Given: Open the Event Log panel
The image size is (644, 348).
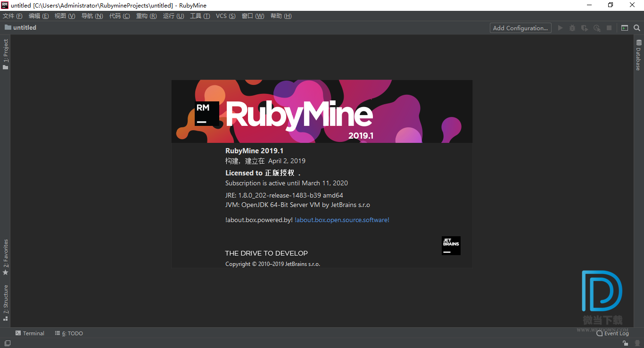Looking at the screenshot, I should coord(612,333).
